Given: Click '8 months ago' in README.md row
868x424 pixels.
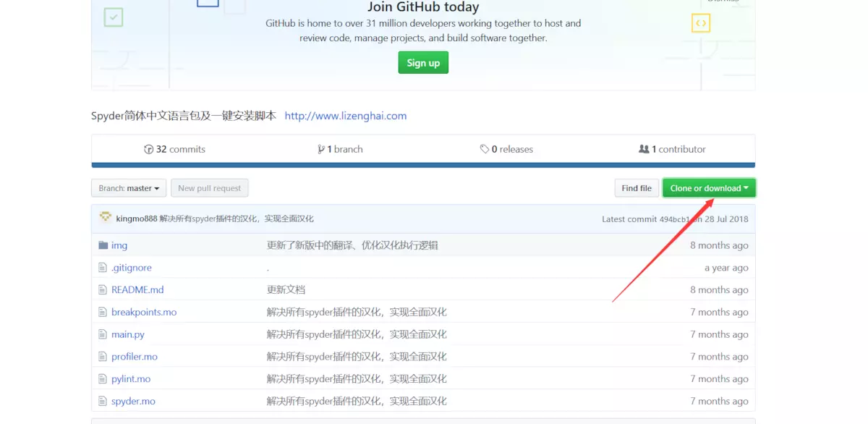Looking at the screenshot, I should 719,289.
